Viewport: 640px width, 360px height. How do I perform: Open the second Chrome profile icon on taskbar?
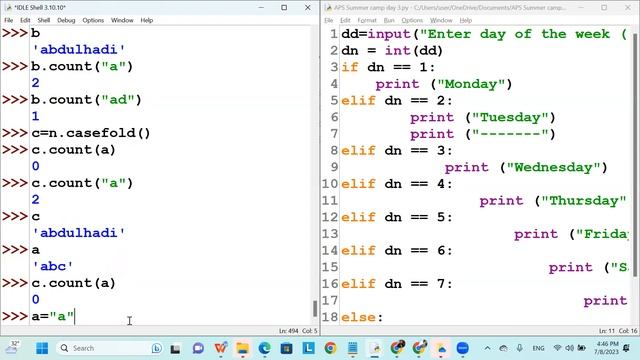tap(420, 348)
